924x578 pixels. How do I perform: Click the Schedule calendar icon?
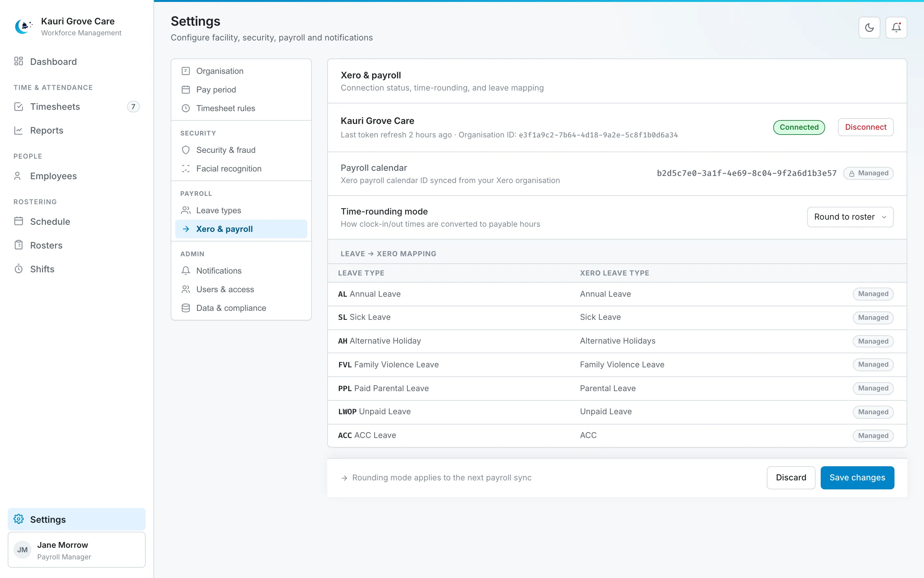(x=18, y=221)
